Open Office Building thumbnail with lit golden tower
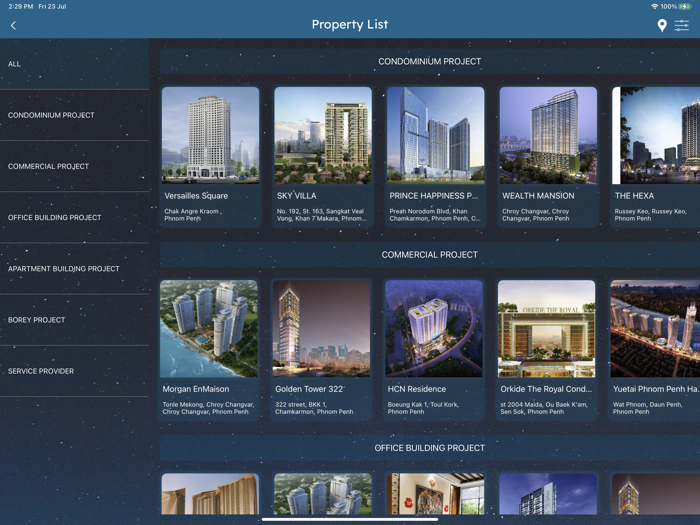The height and width of the screenshot is (525, 700). (656, 494)
